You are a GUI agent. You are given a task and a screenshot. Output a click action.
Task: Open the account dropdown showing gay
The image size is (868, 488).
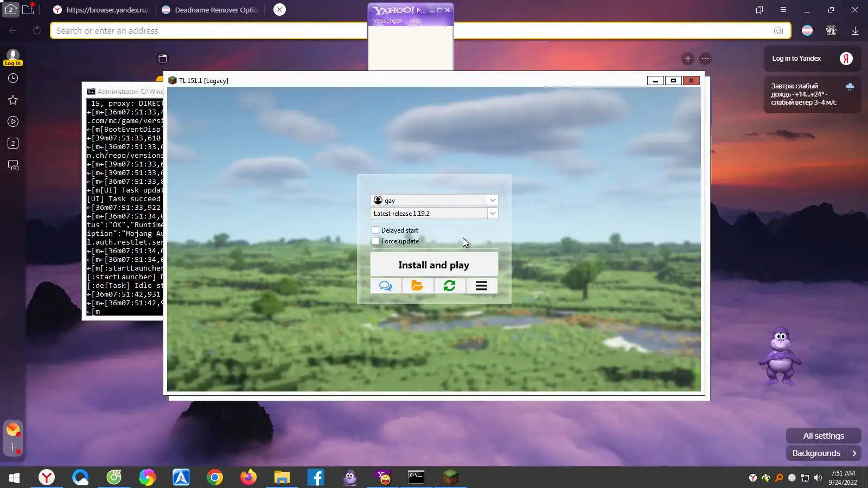[x=434, y=200]
